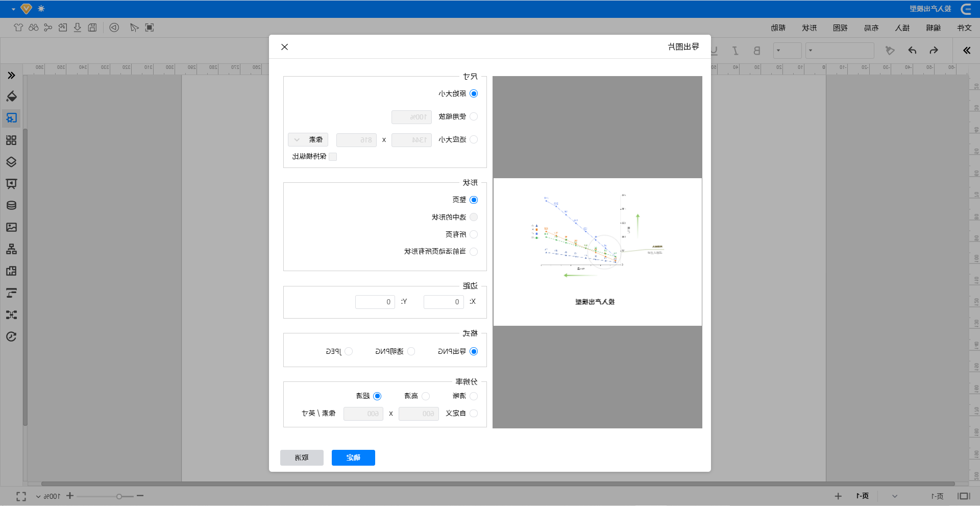The width and height of the screenshot is (980, 506).
Task: Click the redo arrow icon
Action: coord(934,51)
